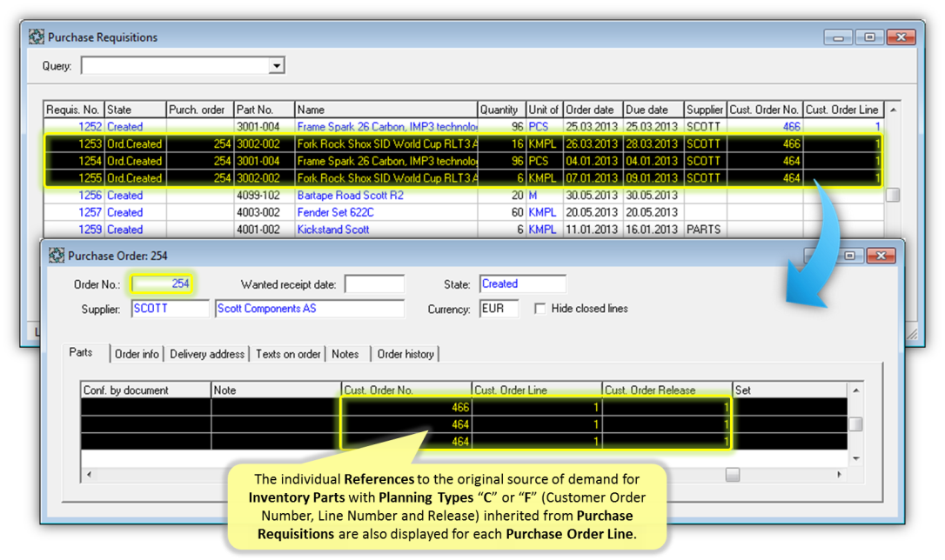Click the Cust. Order Release column header
945x560 pixels.
tap(667, 390)
